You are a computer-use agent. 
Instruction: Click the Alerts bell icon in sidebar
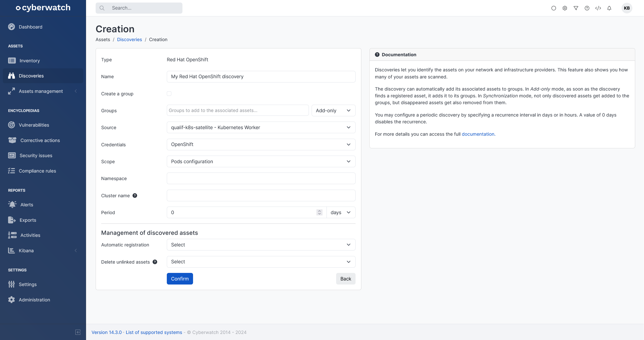coord(12,205)
